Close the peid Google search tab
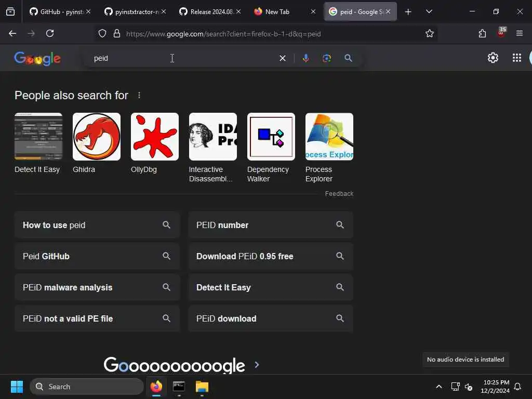This screenshot has height=399, width=532. click(388, 11)
